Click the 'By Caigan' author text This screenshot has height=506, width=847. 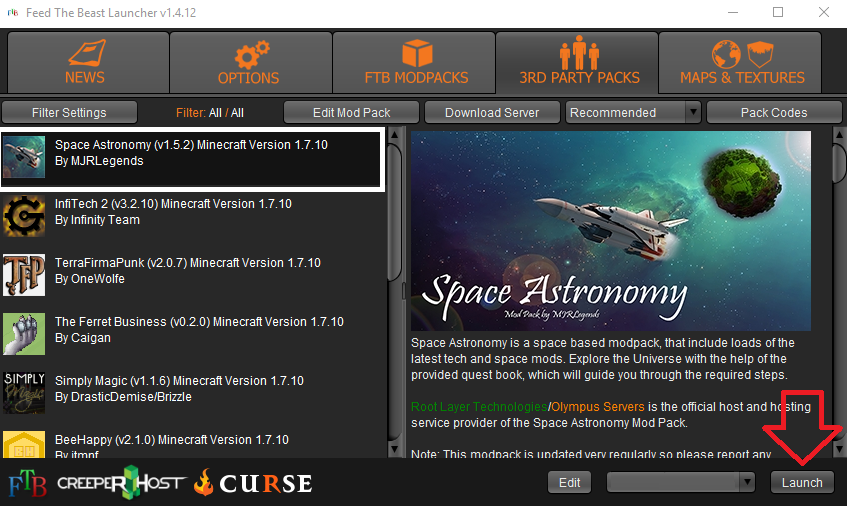coord(83,338)
